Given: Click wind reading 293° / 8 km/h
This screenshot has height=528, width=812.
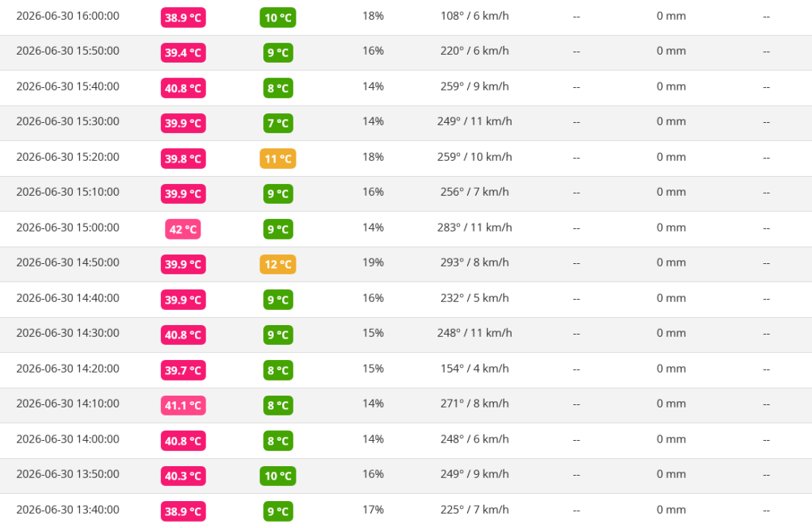Looking at the screenshot, I should coord(474,262).
